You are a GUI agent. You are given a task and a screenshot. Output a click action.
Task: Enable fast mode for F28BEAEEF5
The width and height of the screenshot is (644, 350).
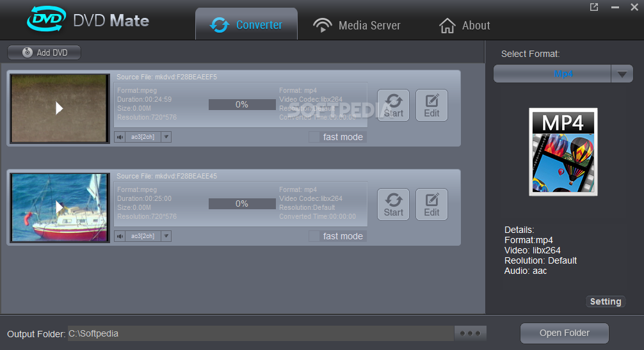pos(314,137)
